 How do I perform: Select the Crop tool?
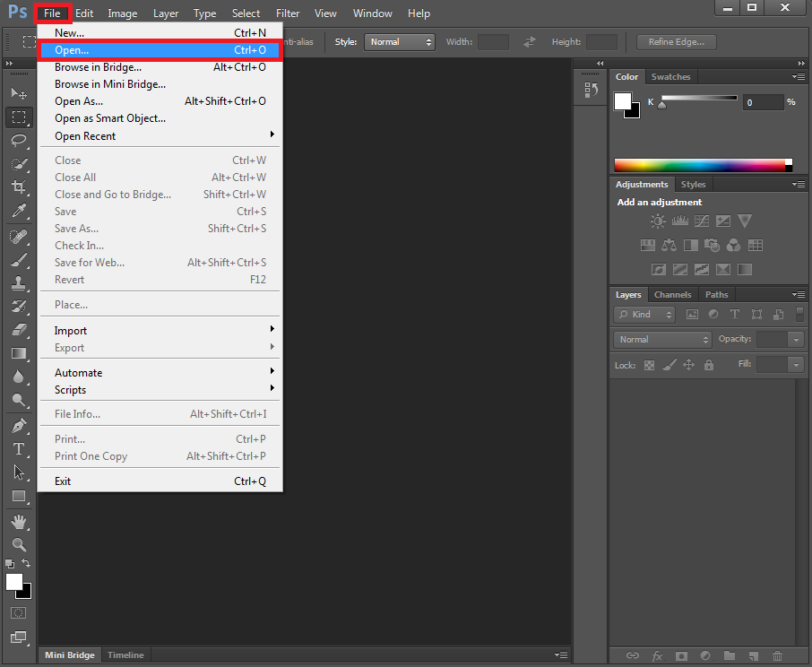20,187
